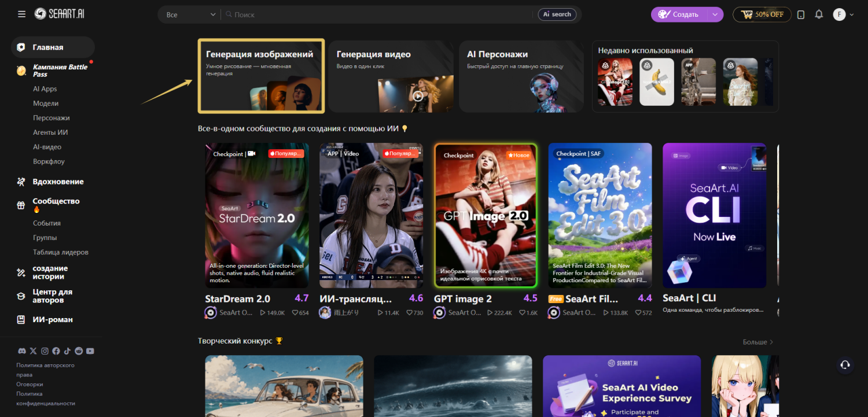The width and height of the screenshot is (868, 417).
Task: Click the Создать button
Action: (679, 14)
